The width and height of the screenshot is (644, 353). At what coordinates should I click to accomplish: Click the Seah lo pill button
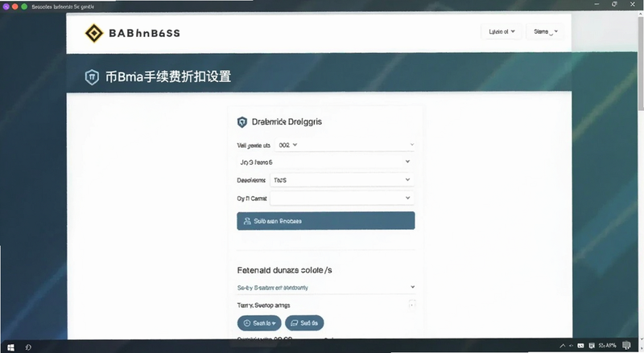tap(259, 323)
